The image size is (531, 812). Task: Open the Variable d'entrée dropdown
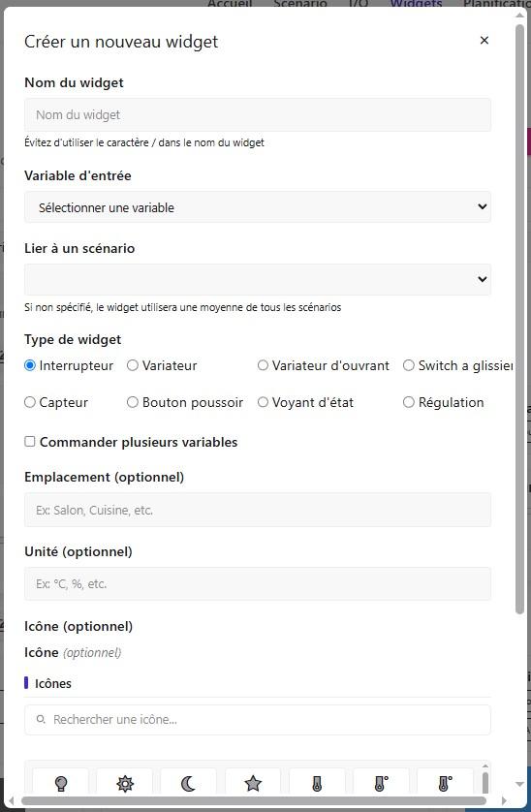pos(258,207)
